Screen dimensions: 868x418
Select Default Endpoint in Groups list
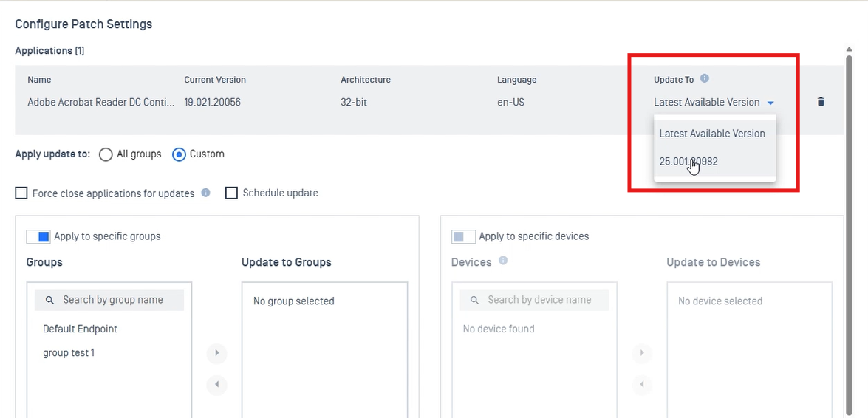click(x=80, y=329)
